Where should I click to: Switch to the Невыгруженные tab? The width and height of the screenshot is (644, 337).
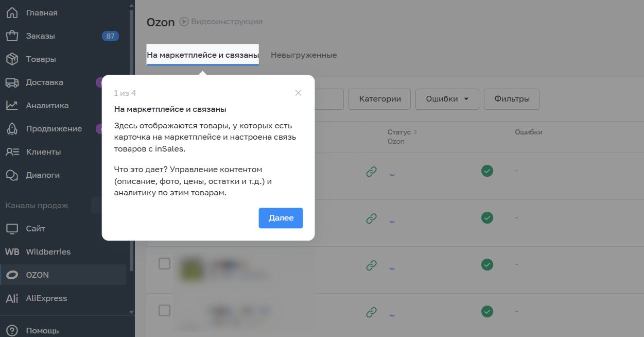[304, 55]
